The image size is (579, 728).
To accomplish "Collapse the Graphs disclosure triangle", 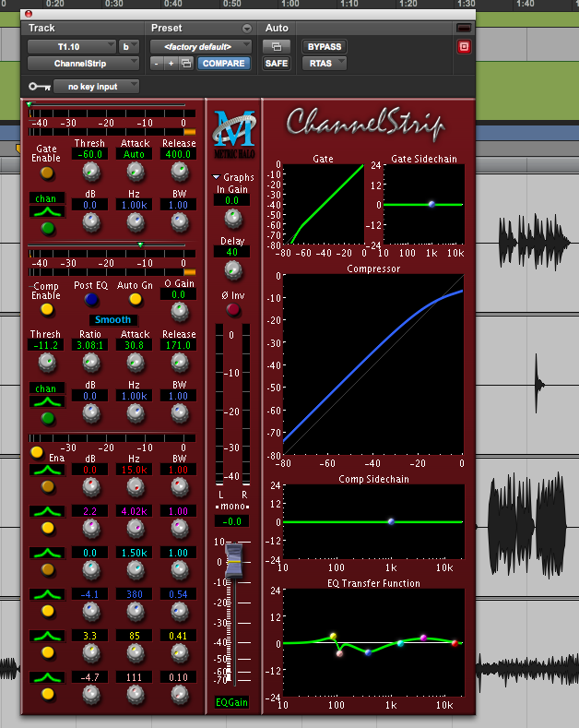I will (x=216, y=177).
